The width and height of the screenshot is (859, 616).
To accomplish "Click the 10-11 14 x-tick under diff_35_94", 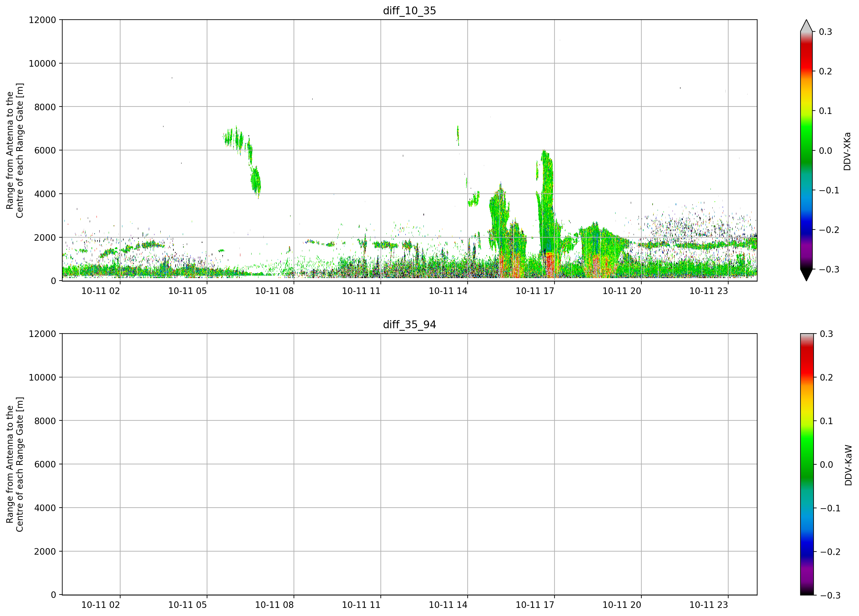I will (x=448, y=605).
